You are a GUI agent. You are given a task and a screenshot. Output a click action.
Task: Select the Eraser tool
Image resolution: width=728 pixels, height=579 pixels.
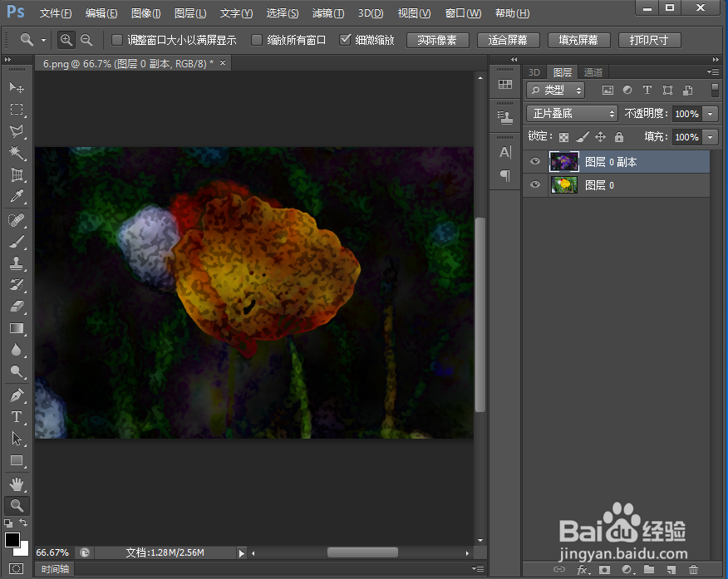(x=17, y=307)
